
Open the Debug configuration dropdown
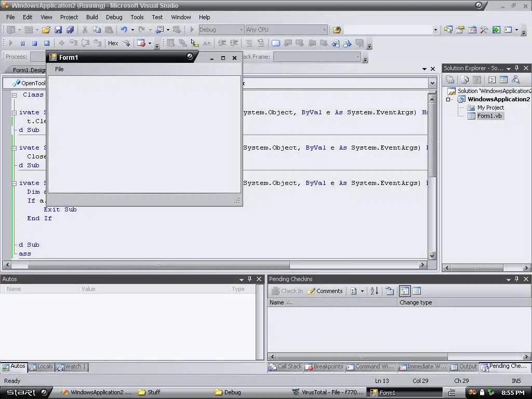point(241,30)
